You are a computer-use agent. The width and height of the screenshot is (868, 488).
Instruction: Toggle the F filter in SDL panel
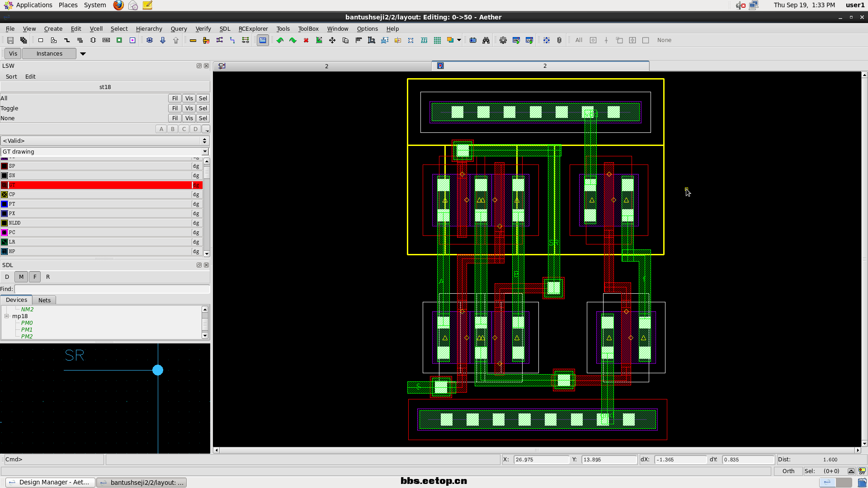[35, 277]
